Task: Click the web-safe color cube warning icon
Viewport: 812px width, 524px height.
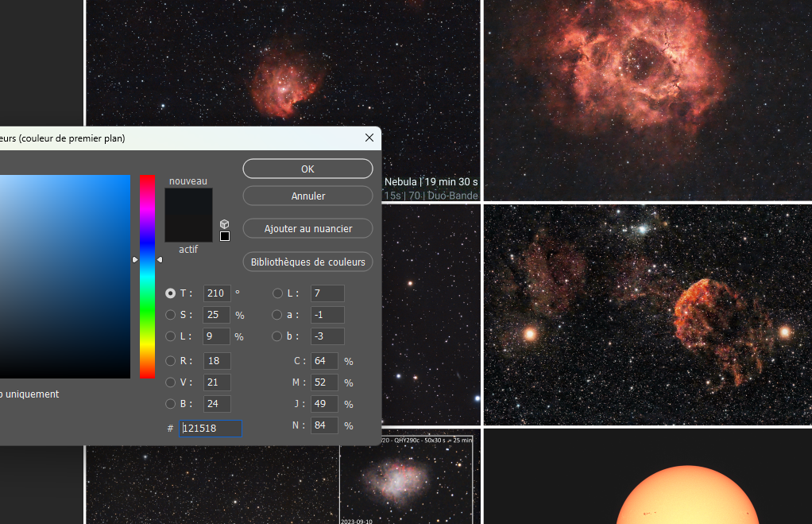Action: 224,224
